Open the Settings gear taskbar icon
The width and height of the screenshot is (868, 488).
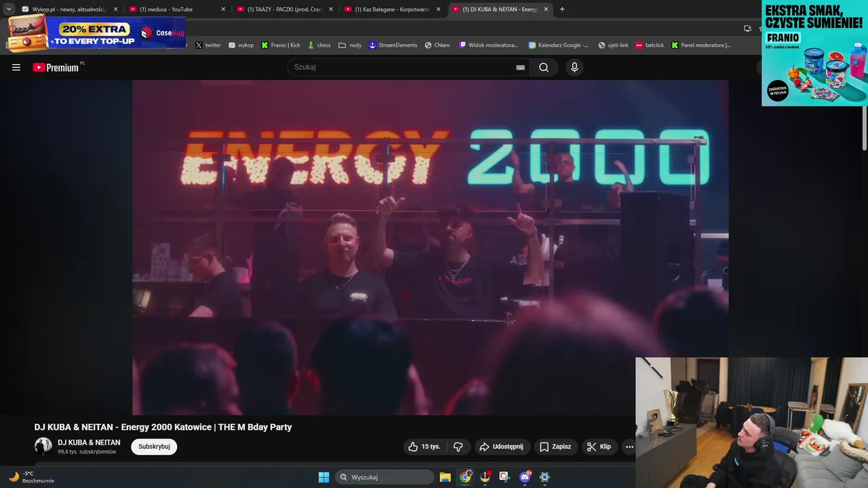(x=545, y=477)
